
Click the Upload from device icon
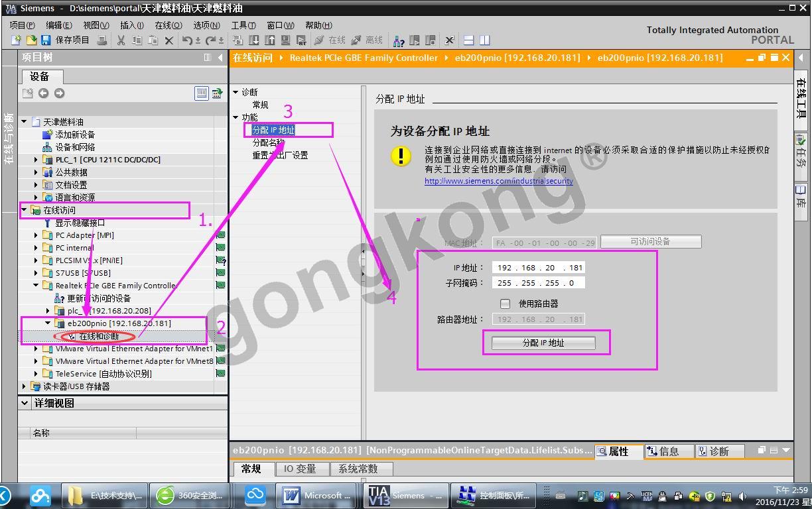click(x=269, y=40)
